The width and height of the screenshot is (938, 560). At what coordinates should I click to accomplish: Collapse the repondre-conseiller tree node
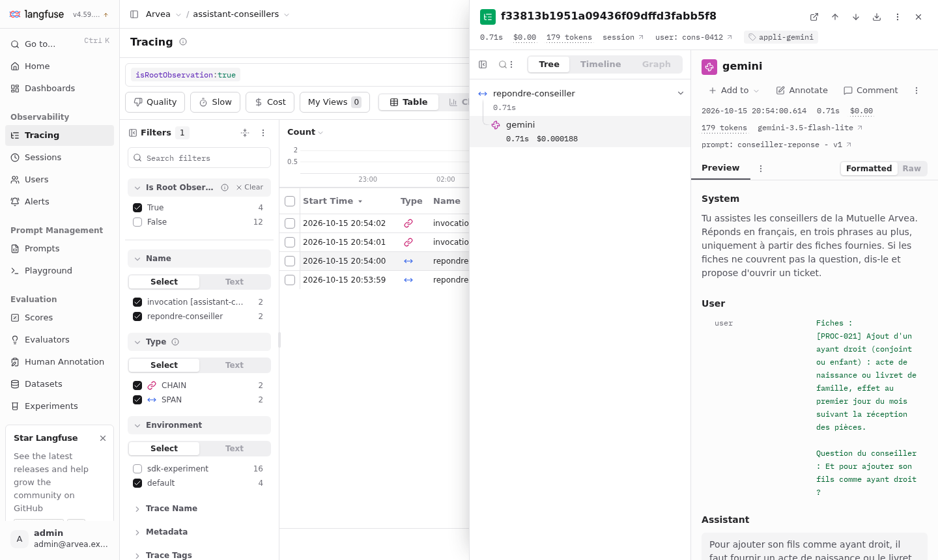681,93
